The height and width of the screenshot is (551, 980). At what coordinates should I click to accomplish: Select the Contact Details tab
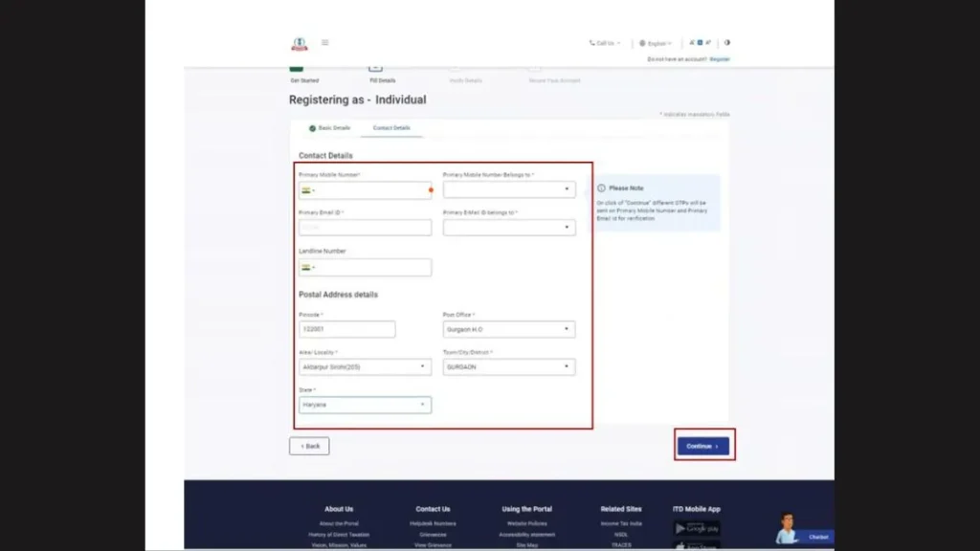click(393, 126)
